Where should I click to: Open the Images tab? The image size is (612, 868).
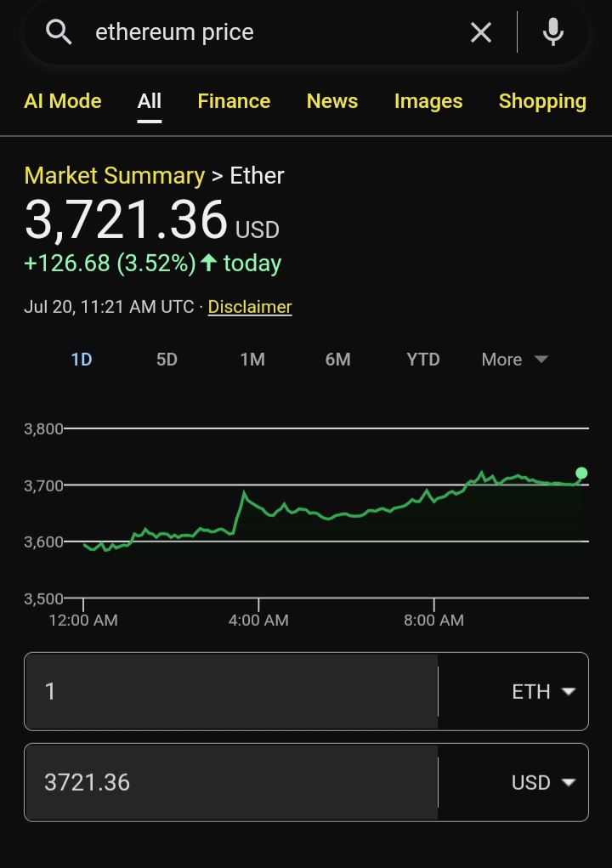[x=428, y=101]
